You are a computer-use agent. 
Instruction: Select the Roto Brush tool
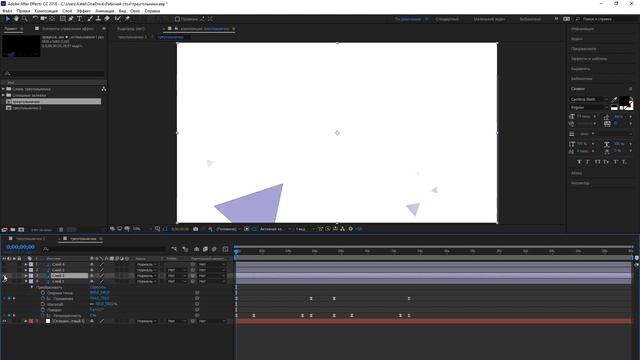click(118, 19)
